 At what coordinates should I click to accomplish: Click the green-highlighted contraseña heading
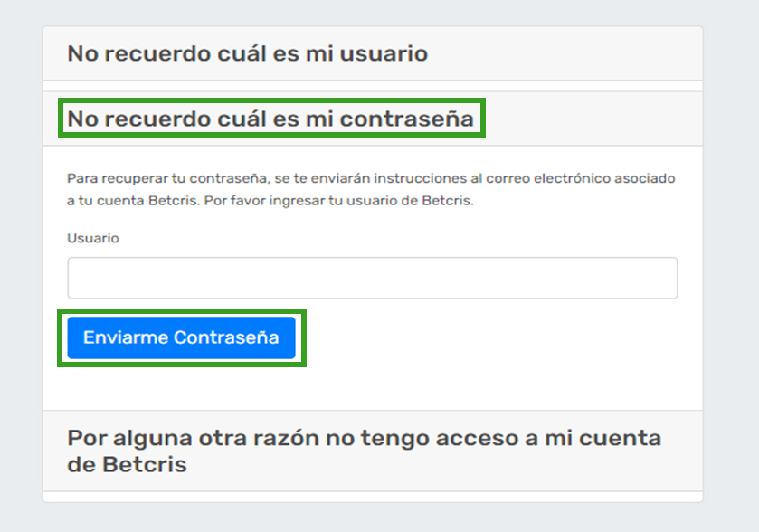[270, 119]
